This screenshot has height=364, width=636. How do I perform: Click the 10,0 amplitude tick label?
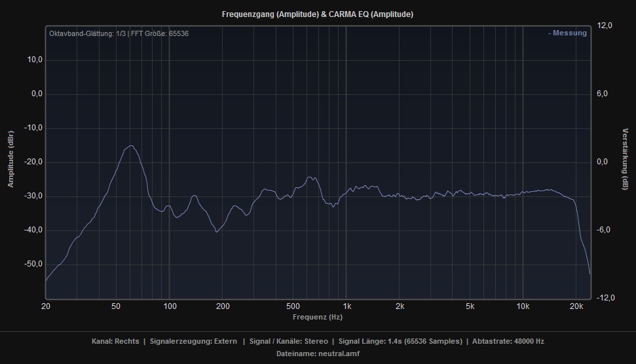(33, 60)
